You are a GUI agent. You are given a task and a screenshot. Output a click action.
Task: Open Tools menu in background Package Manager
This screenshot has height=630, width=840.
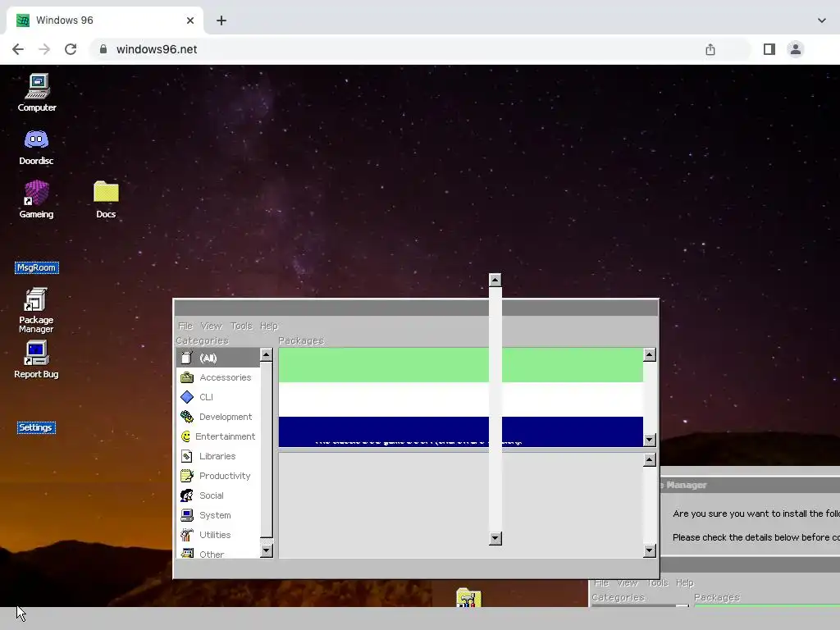[658, 582]
